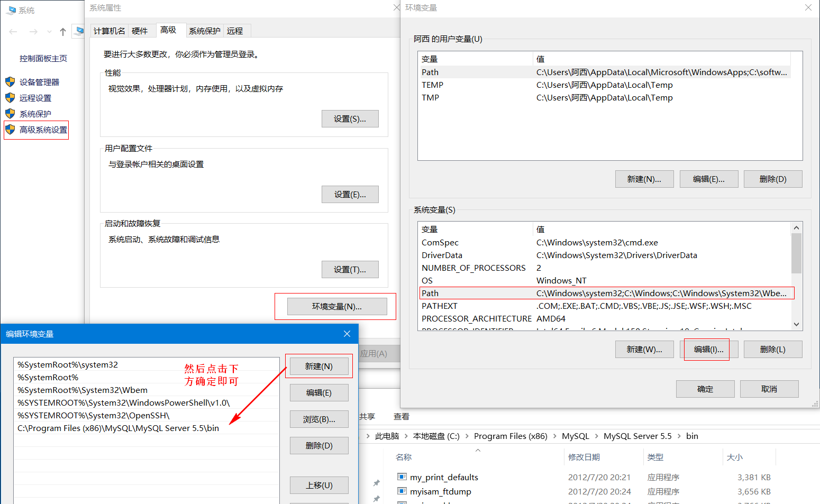Viewport: 820px width, 504px height.
Task: Click 环境变量(N)... button
Action: 337,307
